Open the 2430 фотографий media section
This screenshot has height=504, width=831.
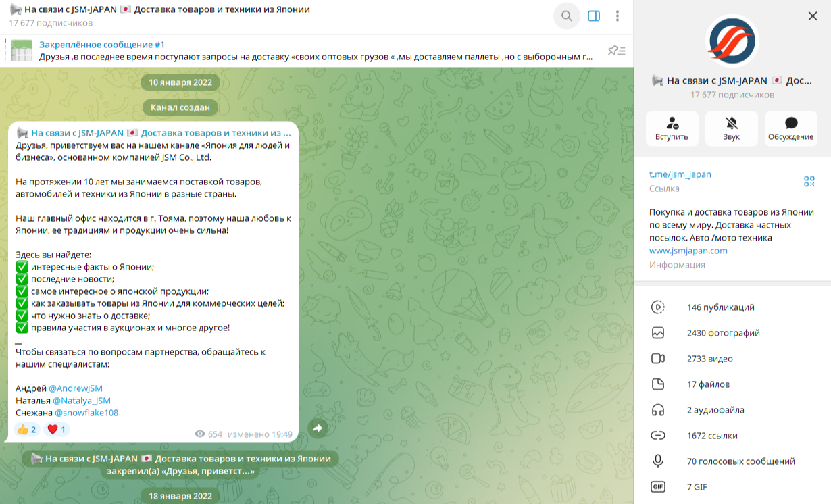click(723, 333)
